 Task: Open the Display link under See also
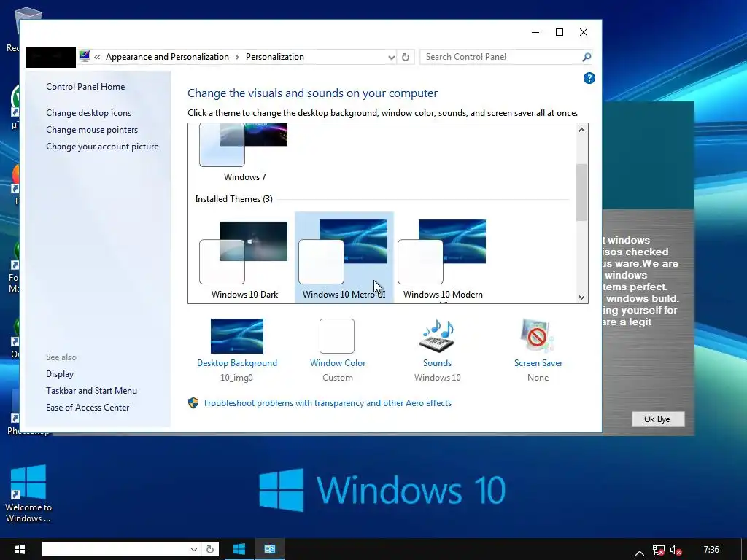[60, 374]
